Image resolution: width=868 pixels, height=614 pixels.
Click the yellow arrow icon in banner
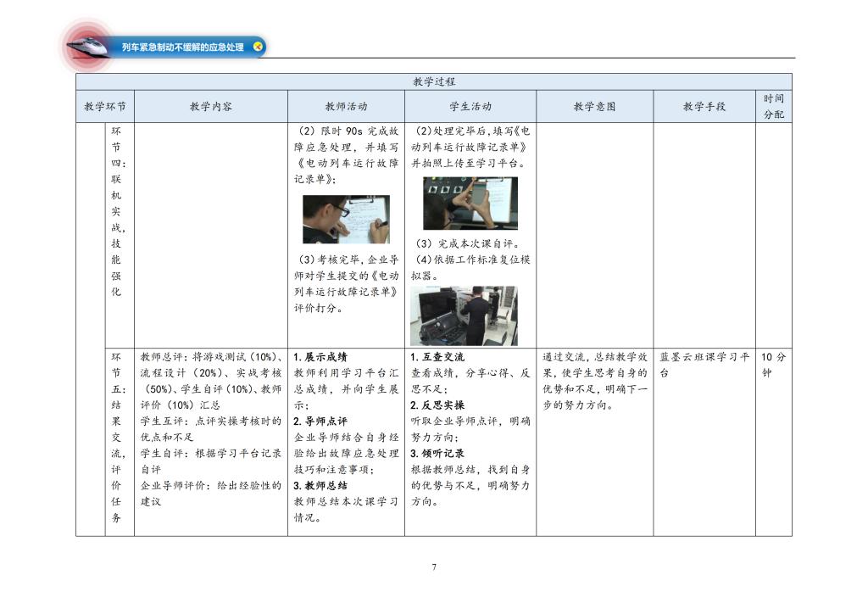pyautogui.click(x=258, y=47)
